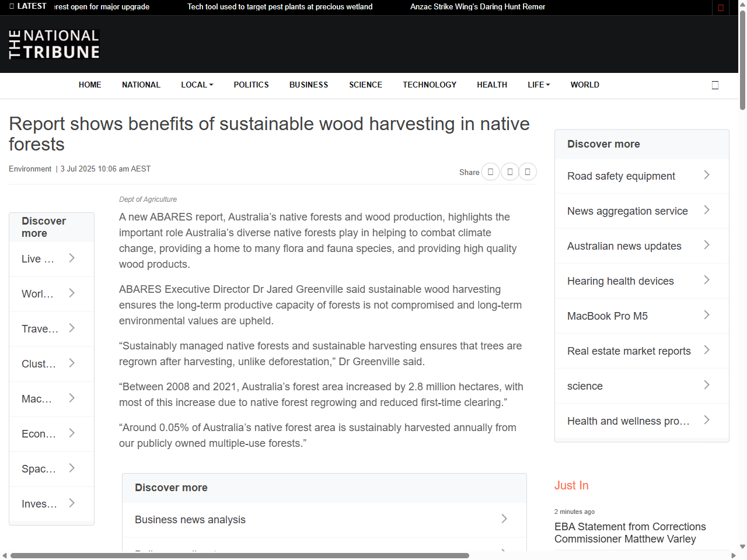Open the Spac… item in left panel
The image size is (747, 560).
tap(51, 469)
